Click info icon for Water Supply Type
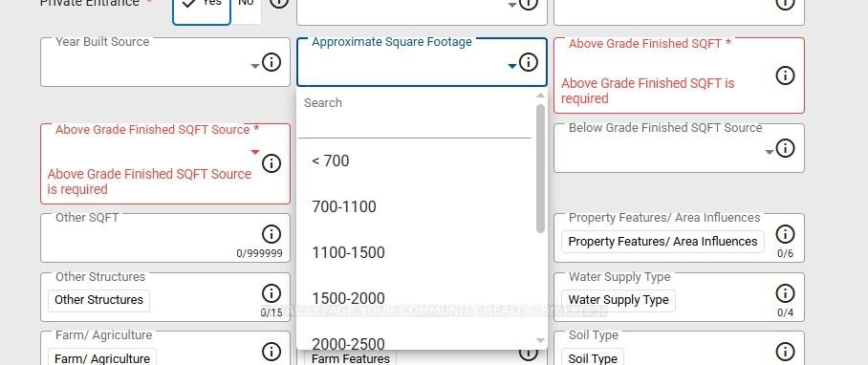This screenshot has height=365, width=868. coord(785,293)
